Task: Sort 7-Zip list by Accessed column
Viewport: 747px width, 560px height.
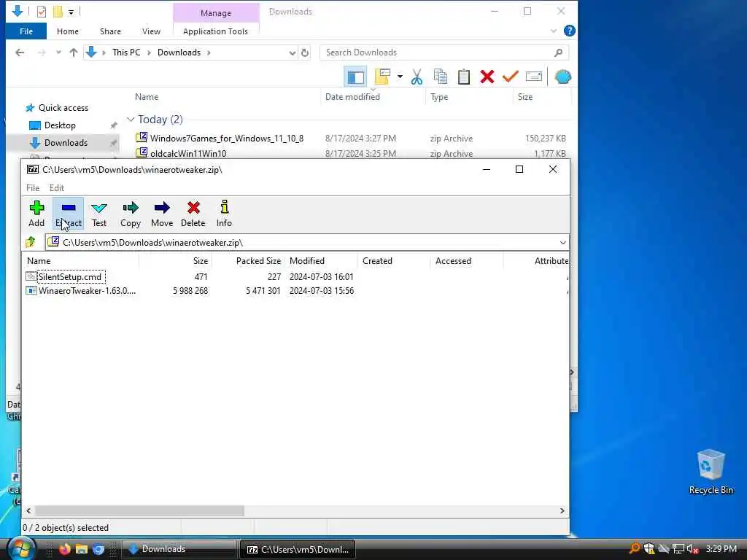Action: [467, 261]
